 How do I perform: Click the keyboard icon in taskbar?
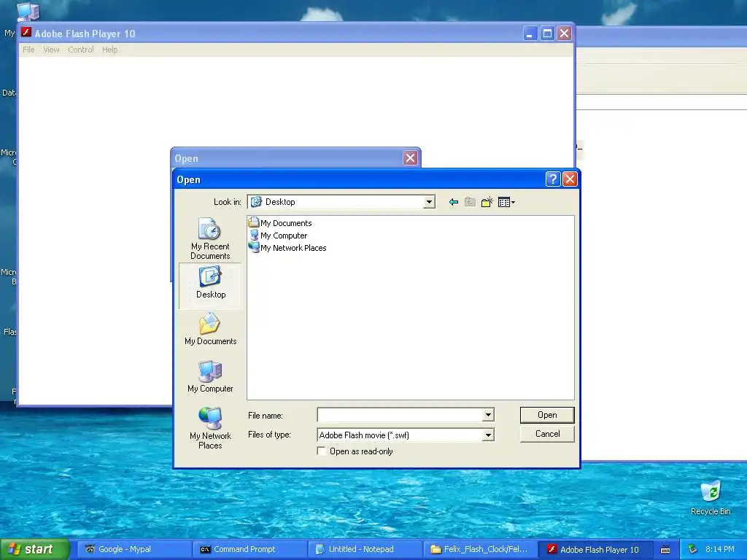pyautogui.click(x=665, y=550)
